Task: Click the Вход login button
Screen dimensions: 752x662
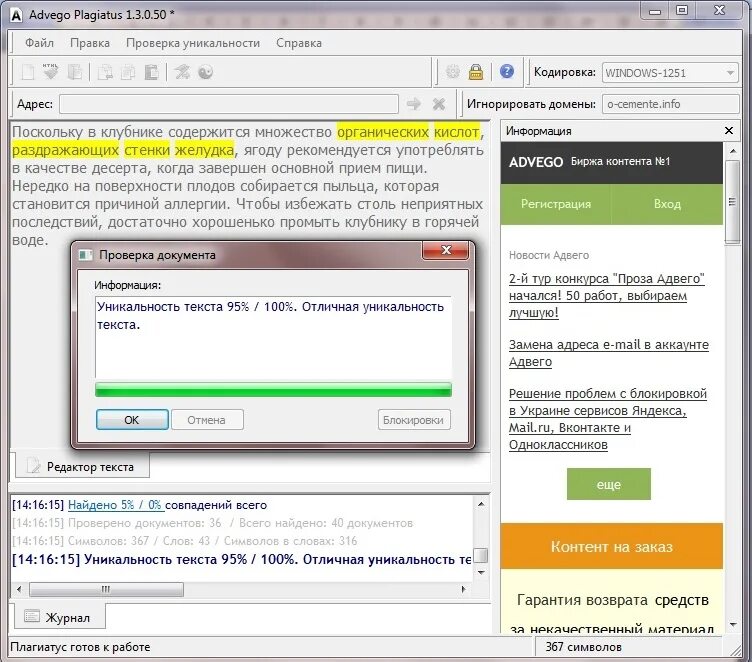Action: pos(667,204)
